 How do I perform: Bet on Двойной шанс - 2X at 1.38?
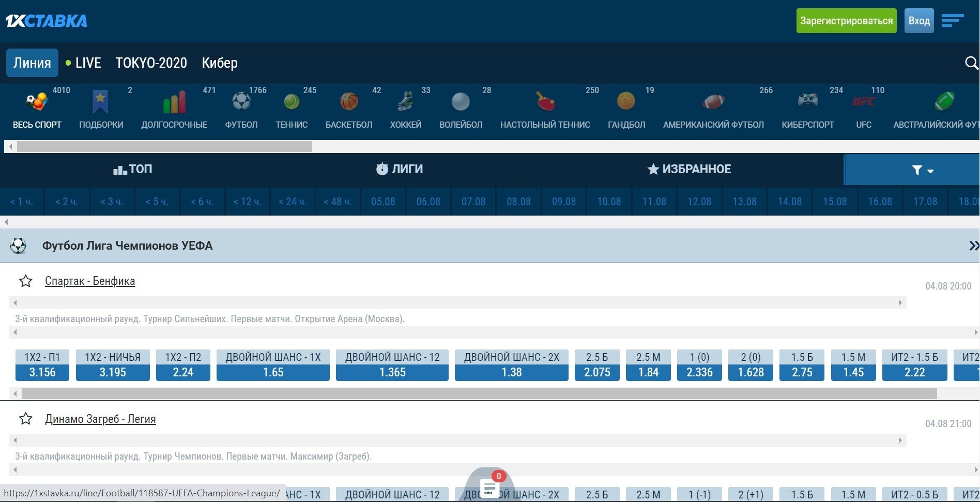[x=512, y=365]
